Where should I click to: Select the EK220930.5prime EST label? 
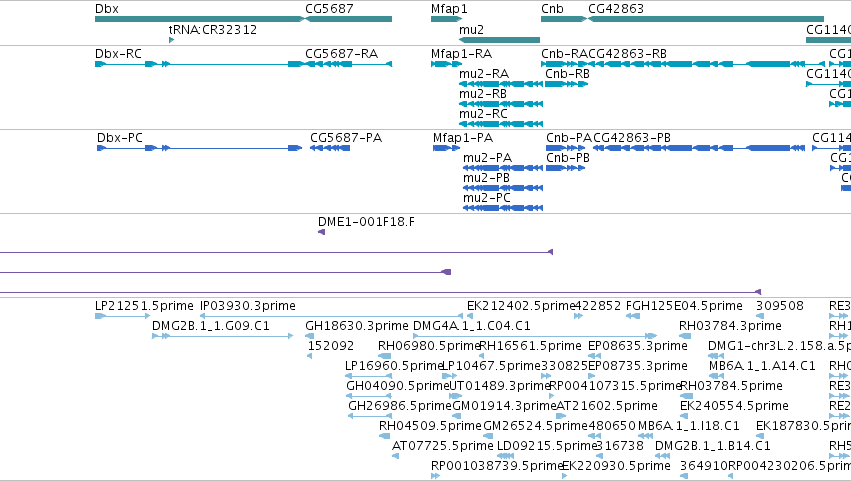tap(616, 467)
